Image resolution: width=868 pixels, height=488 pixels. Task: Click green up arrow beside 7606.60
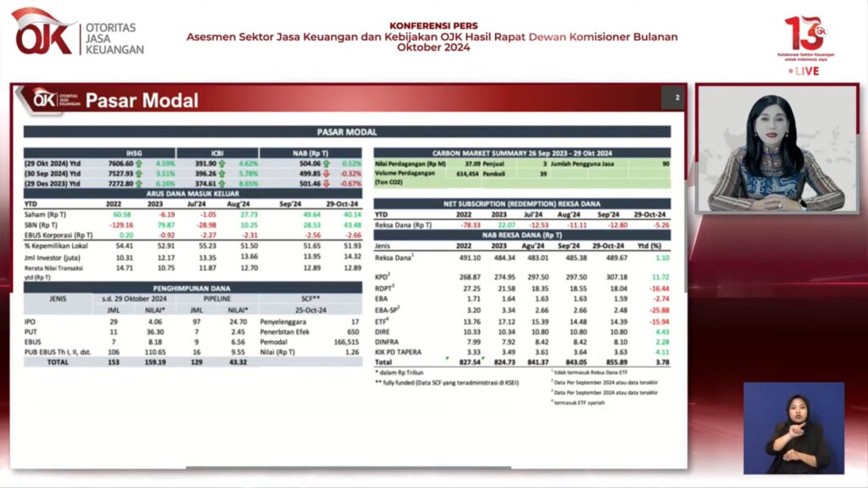pyautogui.click(x=139, y=164)
